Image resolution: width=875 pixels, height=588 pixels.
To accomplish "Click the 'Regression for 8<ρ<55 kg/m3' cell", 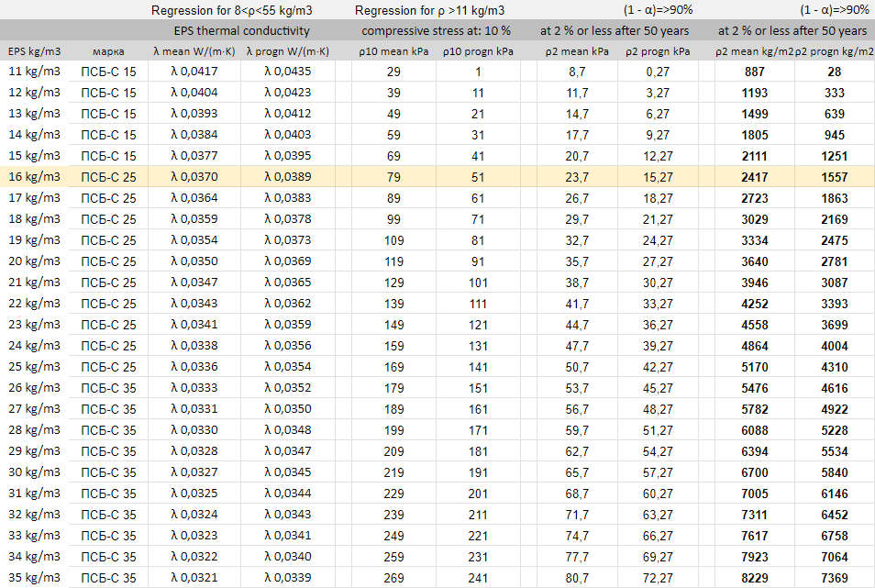I will 231,10.
